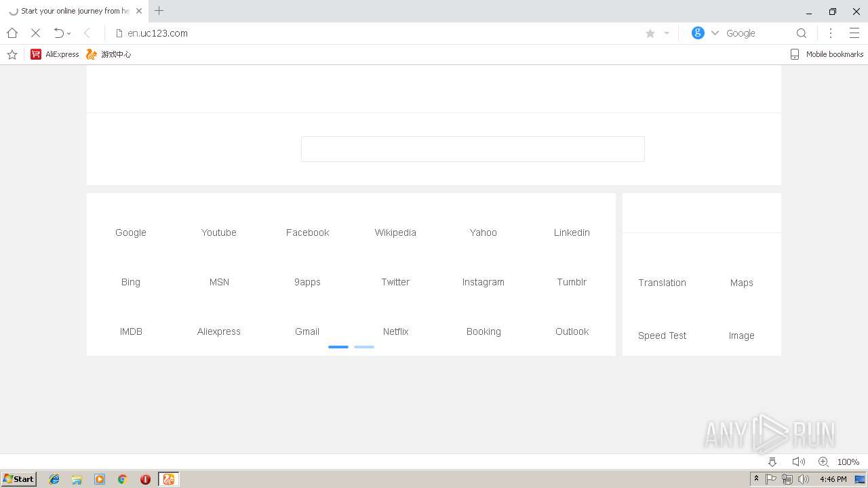Click the Action Center flag icon
This screenshot has width=868, height=488.
(x=771, y=479)
